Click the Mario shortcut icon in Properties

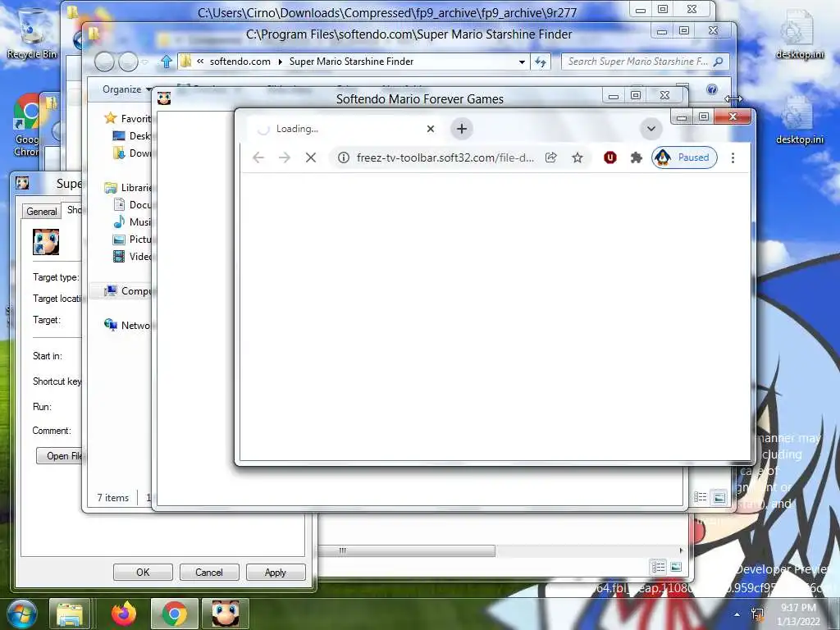(46, 242)
